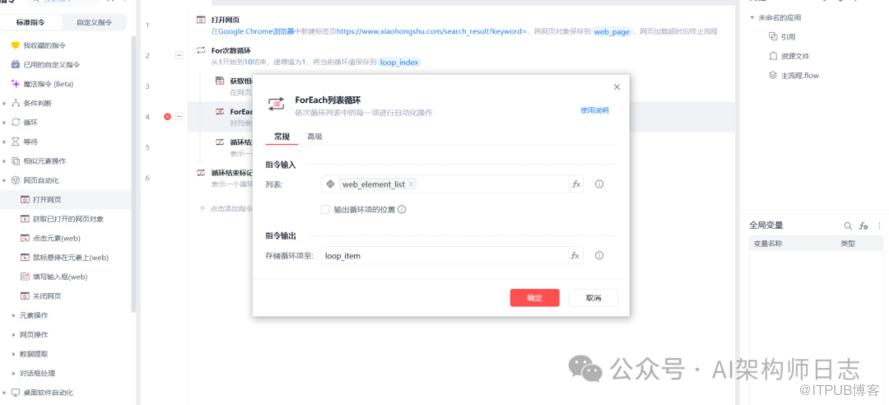Click the fx icon in 全局变量 header

pos(863,226)
